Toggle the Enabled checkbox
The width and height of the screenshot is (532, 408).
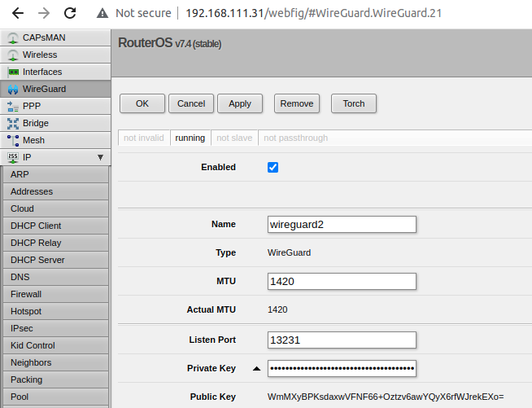273,167
